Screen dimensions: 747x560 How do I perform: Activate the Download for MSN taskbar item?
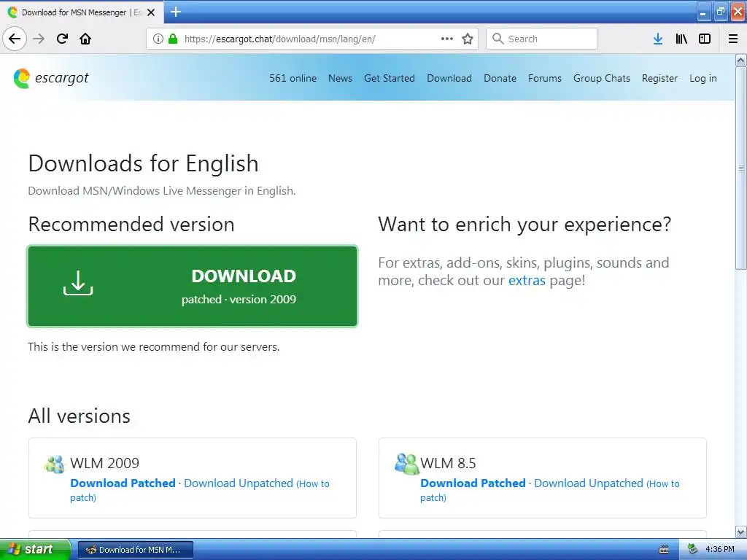coord(135,550)
